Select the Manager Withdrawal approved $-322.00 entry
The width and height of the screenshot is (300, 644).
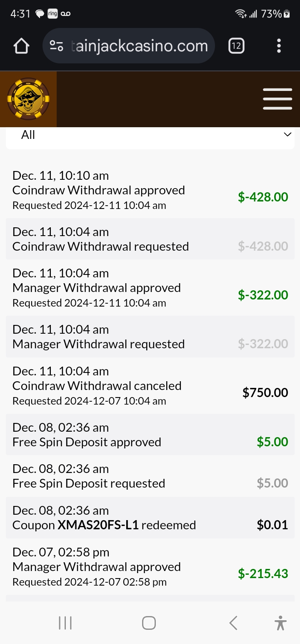click(x=150, y=295)
